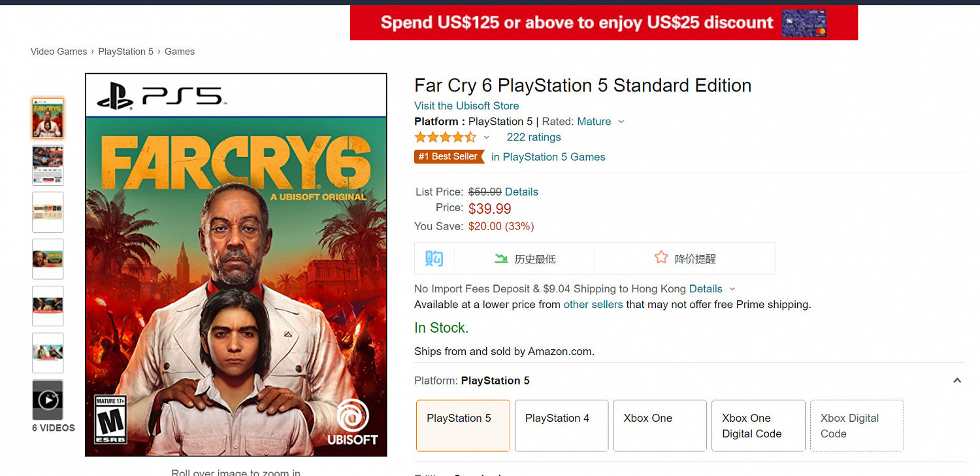Collapse the Platform section chevron

[957, 381]
